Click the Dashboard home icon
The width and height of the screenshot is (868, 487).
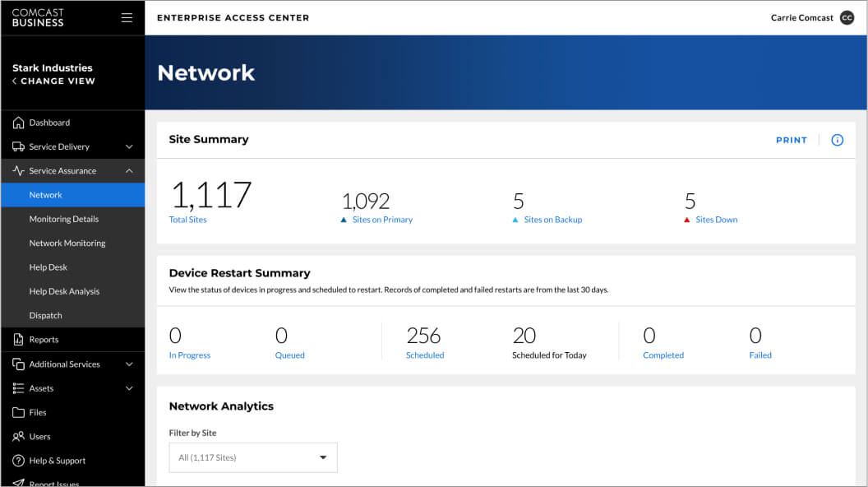(x=18, y=123)
